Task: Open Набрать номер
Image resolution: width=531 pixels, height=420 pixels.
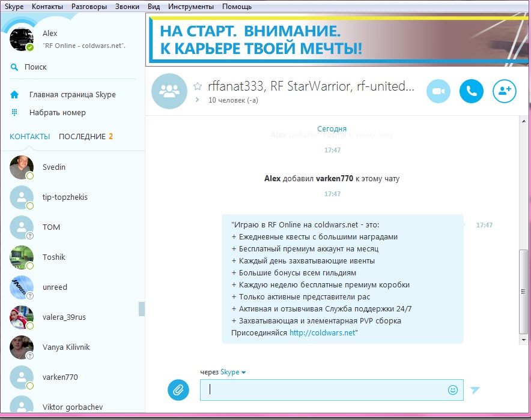Action: click(x=57, y=113)
